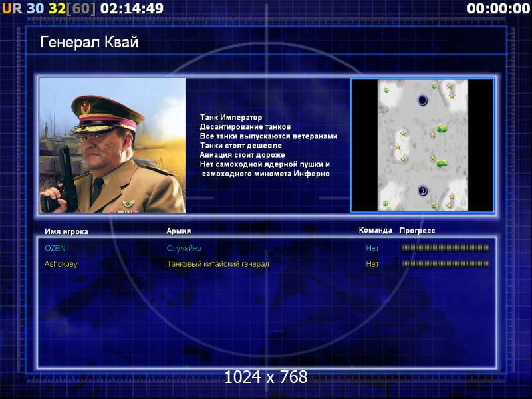Click start position marker 2 on minimap
The height and width of the screenshot is (399, 532).
[x=422, y=191]
